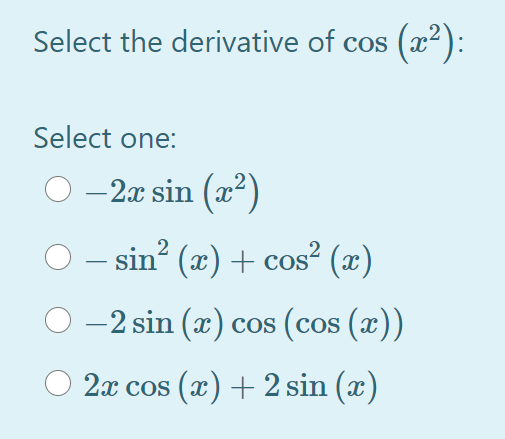Click the word 'derivative' in the question

(235, 42)
